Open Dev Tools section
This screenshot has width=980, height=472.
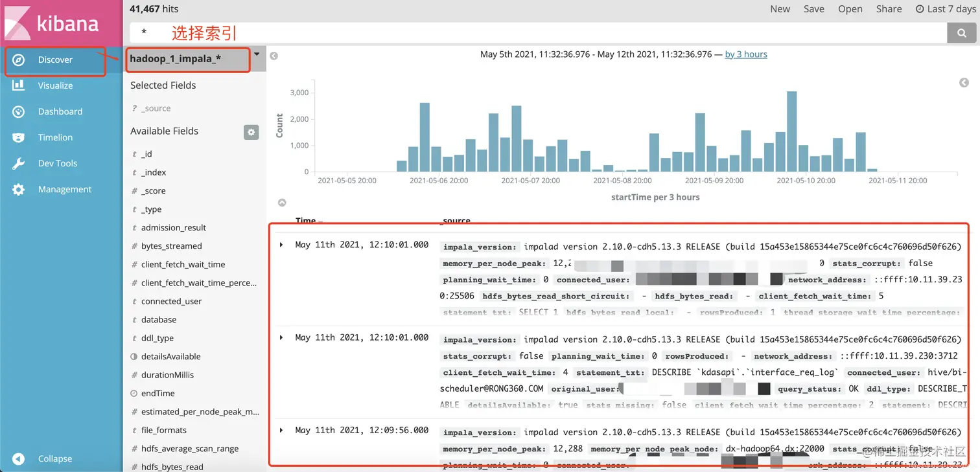point(57,163)
